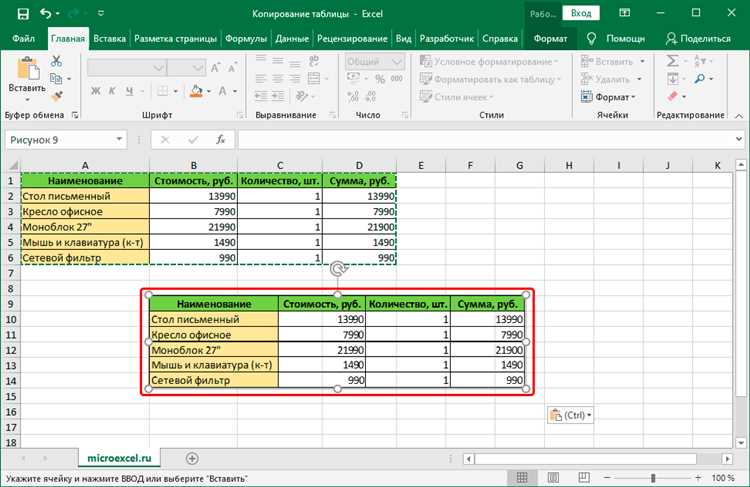Viewport: 750px width, 487px height.
Task: Click the AutoSum sigma icon
Action: pyautogui.click(x=673, y=61)
